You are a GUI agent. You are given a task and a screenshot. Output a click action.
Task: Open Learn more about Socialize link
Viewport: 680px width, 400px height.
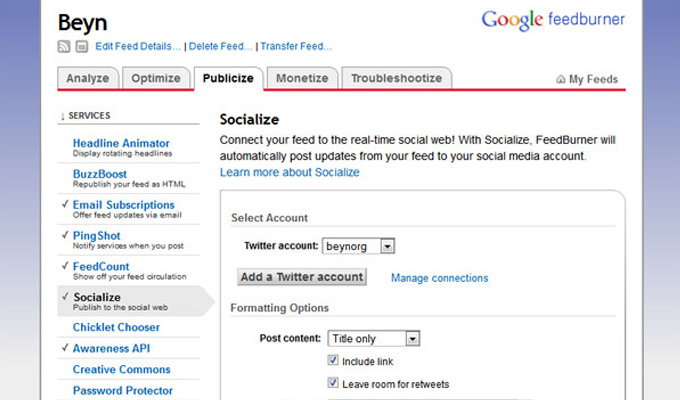tap(290, 172)
